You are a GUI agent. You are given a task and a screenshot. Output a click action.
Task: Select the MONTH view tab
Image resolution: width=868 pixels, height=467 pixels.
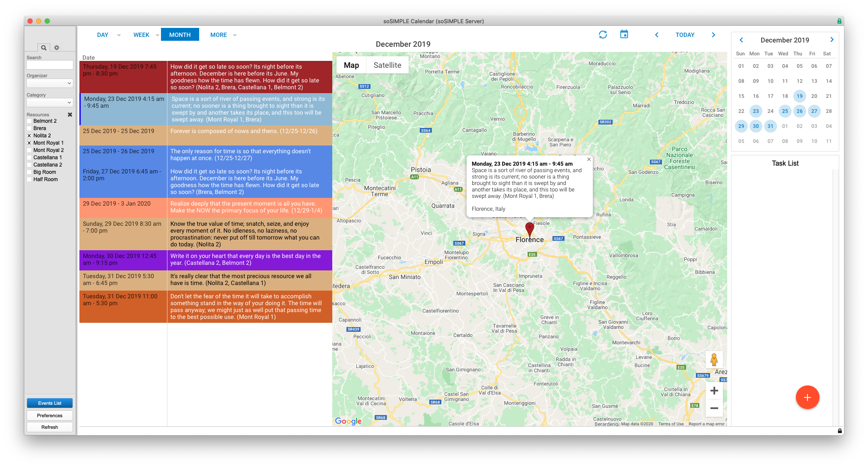pyautogui.click(x=180, y=34)
